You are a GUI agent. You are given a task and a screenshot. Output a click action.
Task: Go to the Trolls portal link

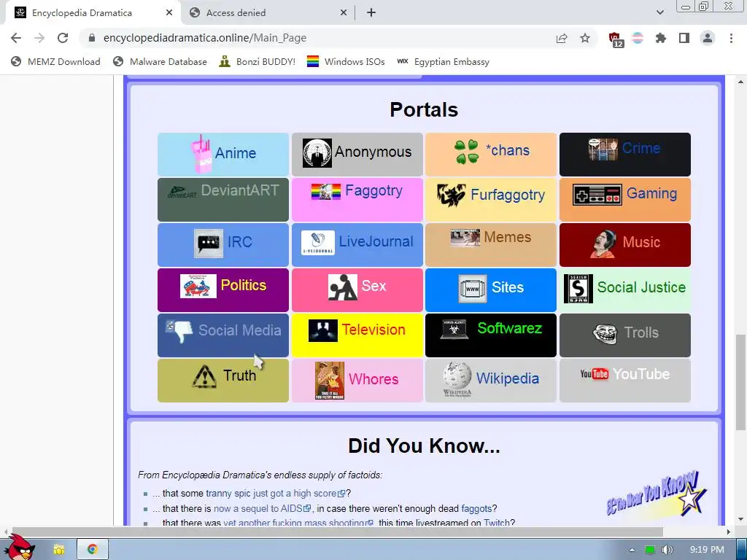[x=641, y=332]
